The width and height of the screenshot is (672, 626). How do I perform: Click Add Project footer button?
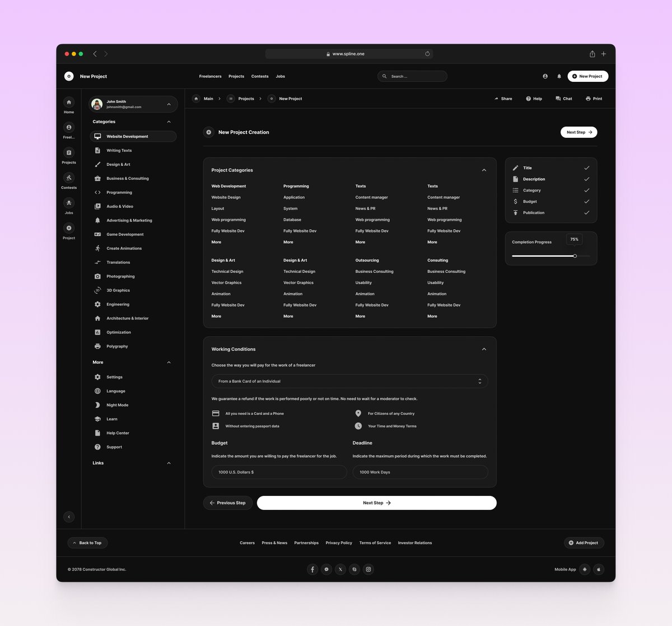584,543
